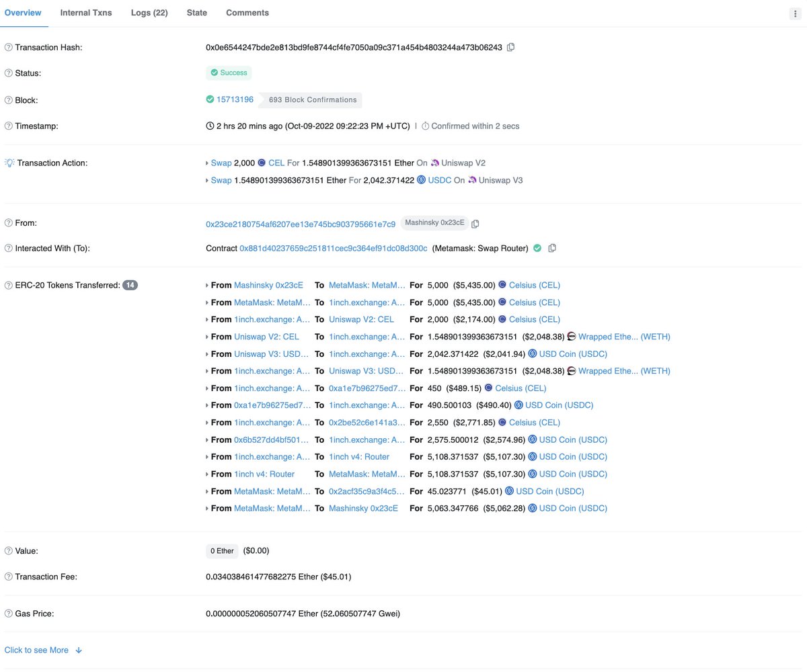Click the help icon beside From
This screenshot has height=672, width=807.
(9, 222)
